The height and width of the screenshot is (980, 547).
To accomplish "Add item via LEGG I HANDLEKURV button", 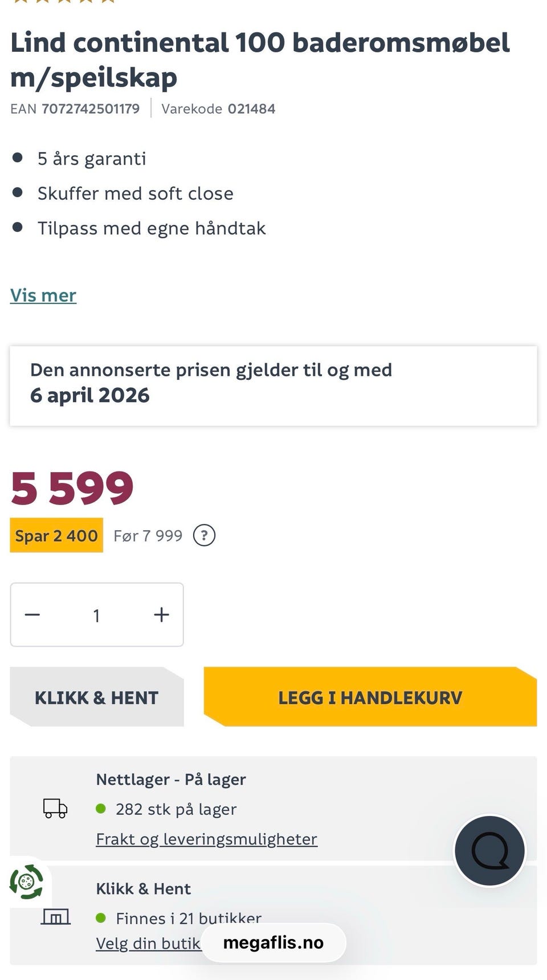I will click(x=370, y=697).
